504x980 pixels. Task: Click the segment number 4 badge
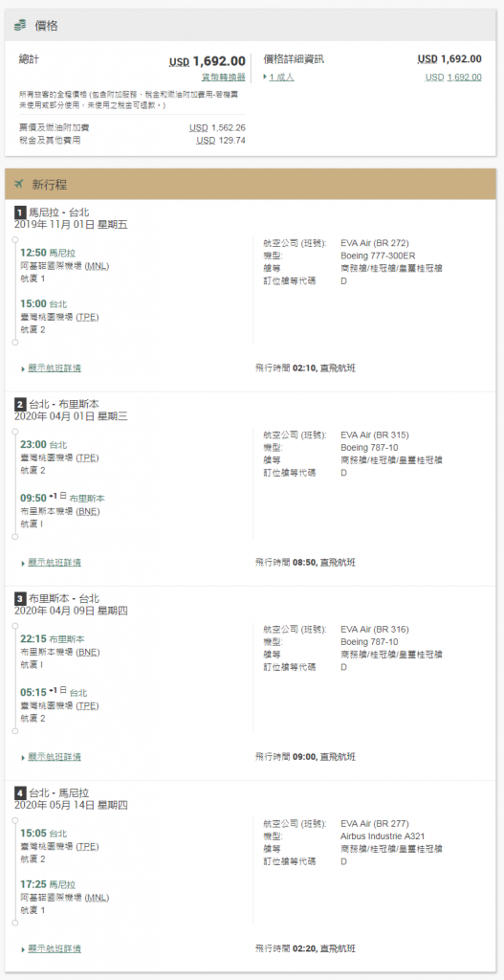click(19, 793)
